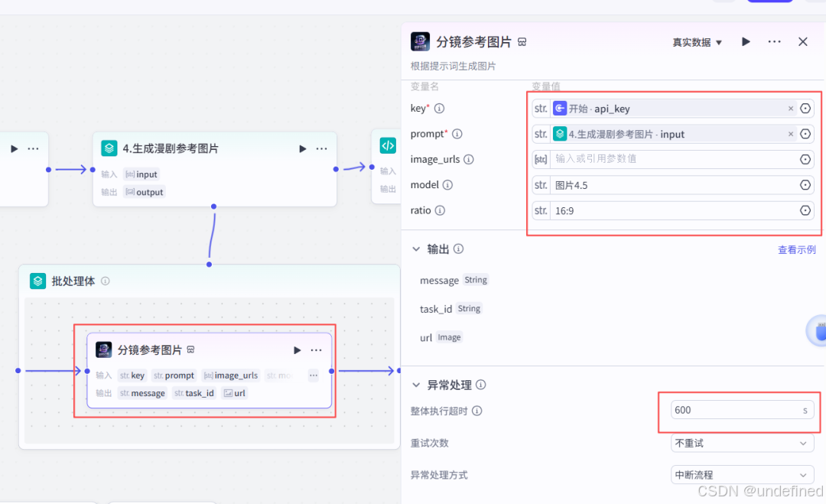The width and height of the screenshot is (826, 504).
Task: Open more options on the leftmost node
Action: point(33,149)
